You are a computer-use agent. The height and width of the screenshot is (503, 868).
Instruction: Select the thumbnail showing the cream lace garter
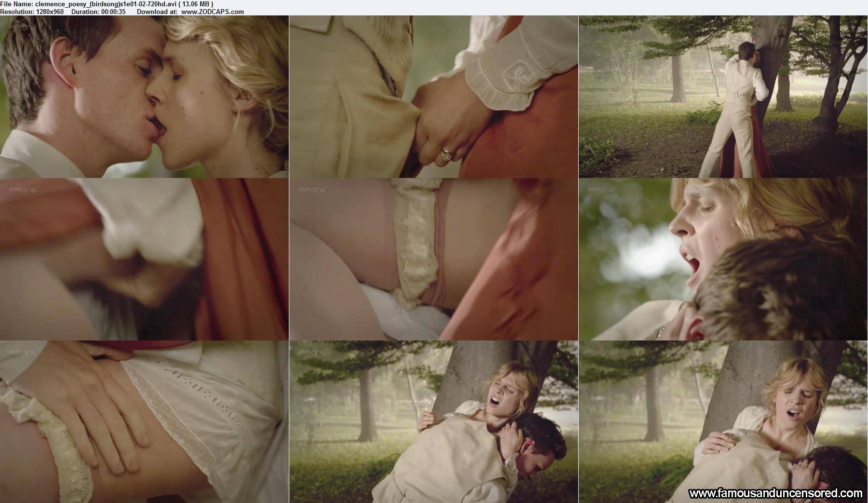[x=434, y=259]
